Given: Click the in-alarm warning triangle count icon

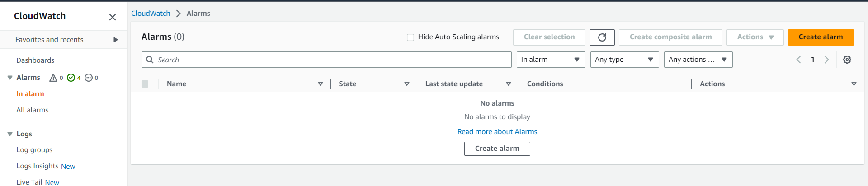Looking at the screenshot, I should point(53,78).
